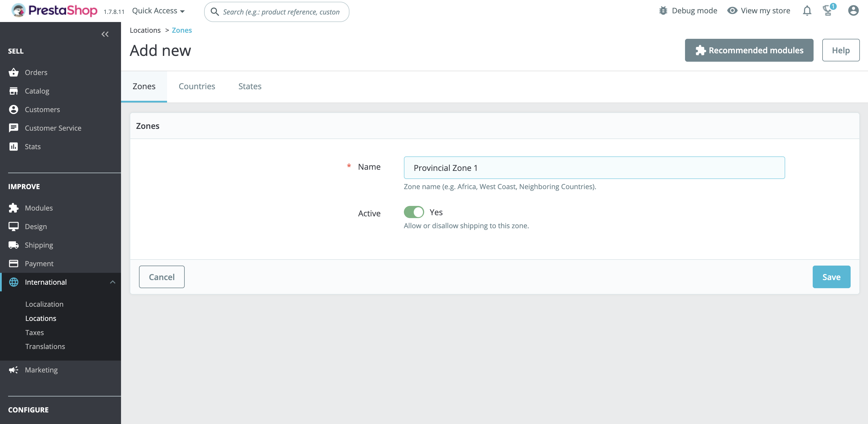Click the Debug mode label
The width and height of the screenshot is (868, 424).
point(694,10)
